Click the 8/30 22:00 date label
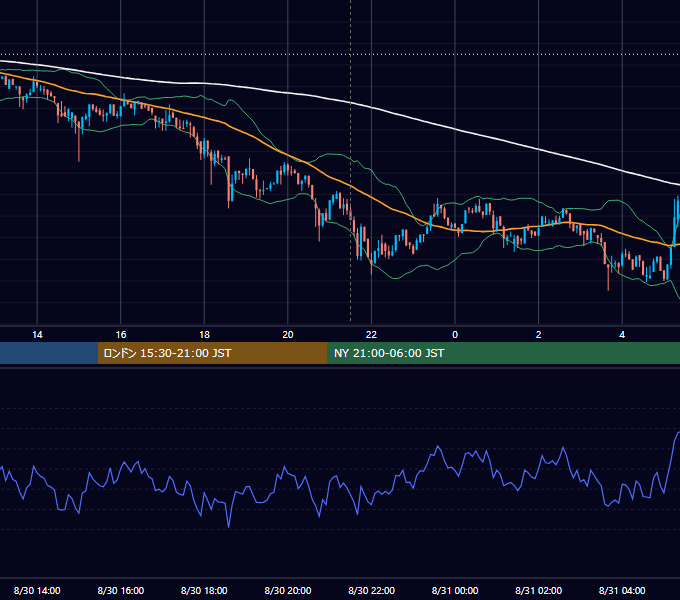 pos(372,590)
